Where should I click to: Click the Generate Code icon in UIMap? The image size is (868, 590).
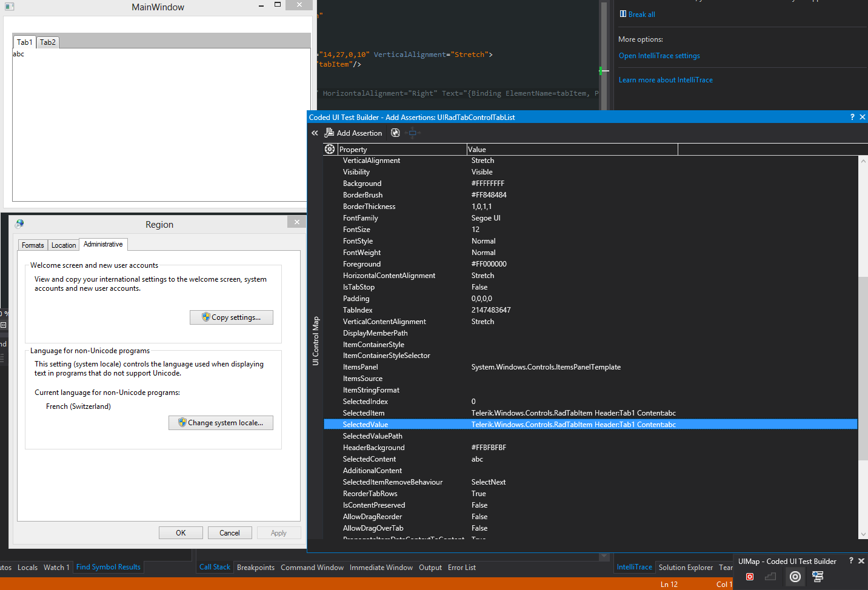coord(818,577)
